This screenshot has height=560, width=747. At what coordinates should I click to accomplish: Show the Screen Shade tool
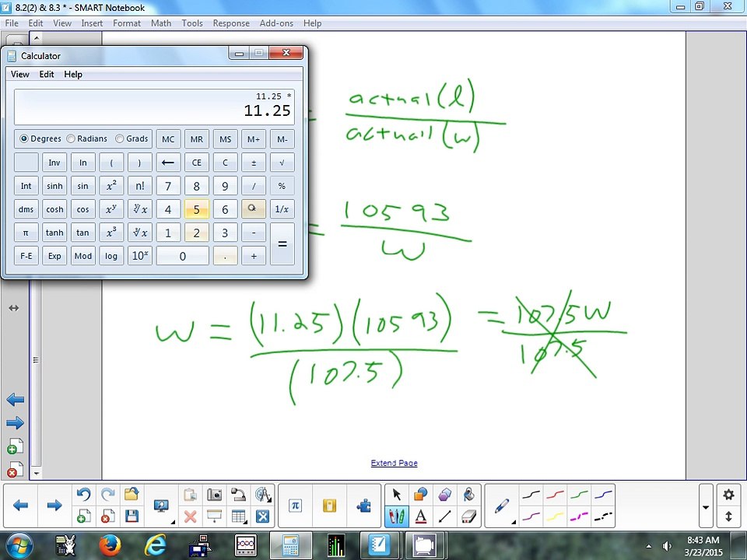[215, 516]
